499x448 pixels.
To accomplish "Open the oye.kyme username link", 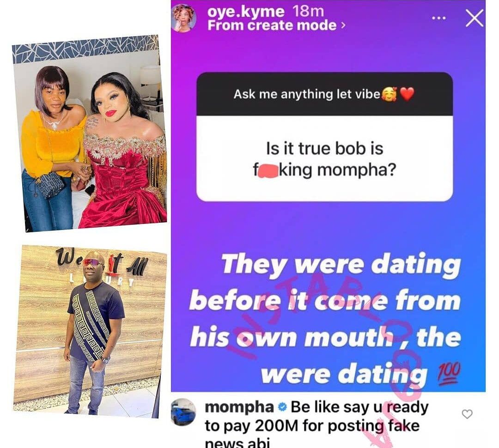I will pos(246,12).
